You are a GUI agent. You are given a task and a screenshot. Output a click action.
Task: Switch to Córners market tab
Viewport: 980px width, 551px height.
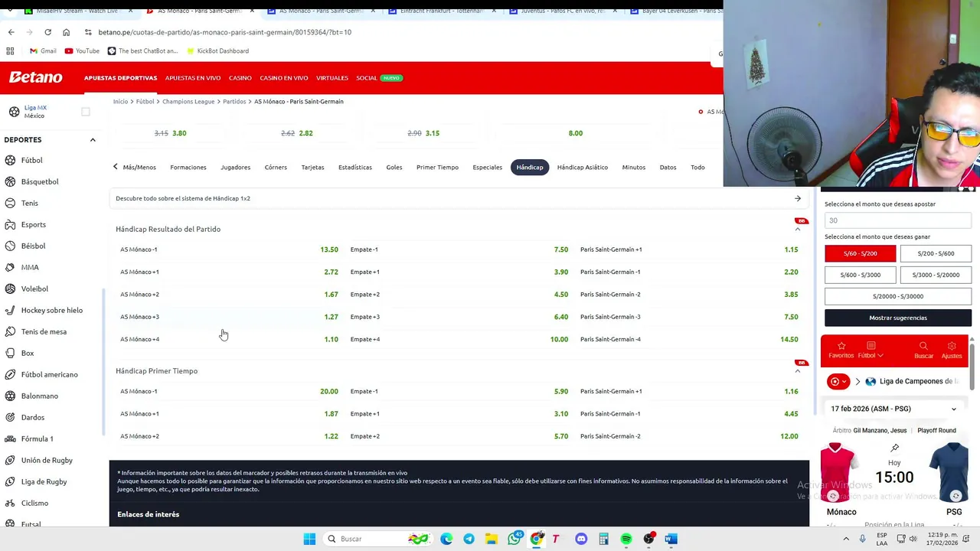click(x=276, y=167)
